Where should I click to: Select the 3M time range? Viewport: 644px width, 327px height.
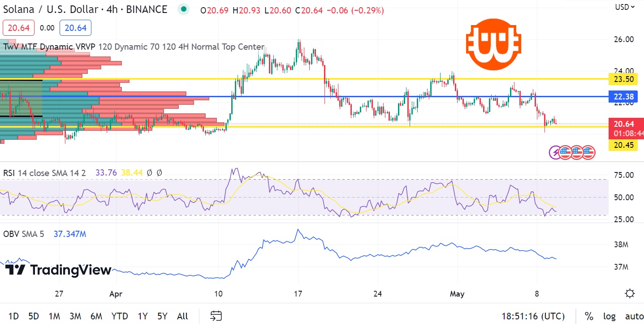(x=75, y=316)
